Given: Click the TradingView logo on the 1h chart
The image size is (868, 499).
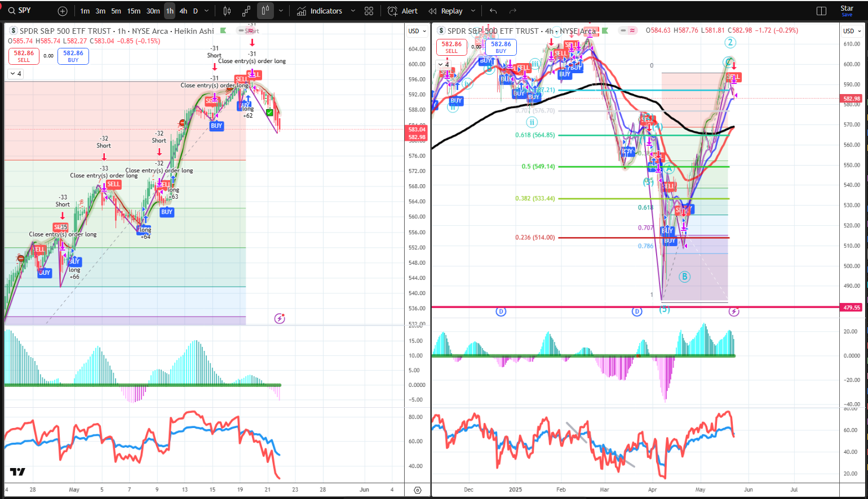Looking at the screenshot, I should (x=17, y=472).
